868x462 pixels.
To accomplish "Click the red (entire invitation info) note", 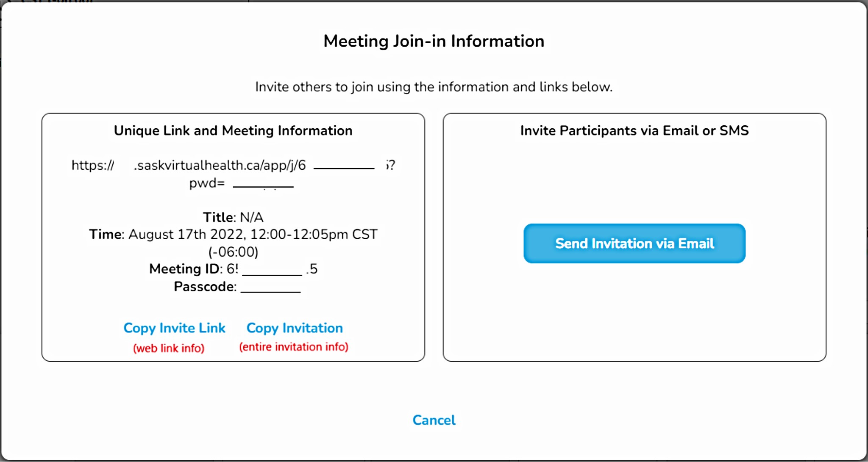I will (x=294, y=347).
